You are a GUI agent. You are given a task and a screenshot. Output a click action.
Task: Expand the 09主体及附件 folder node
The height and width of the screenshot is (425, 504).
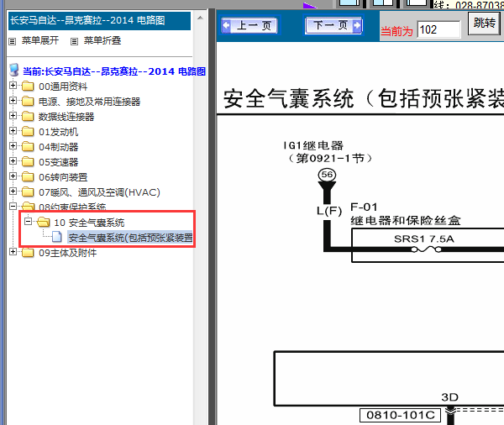[13, 252]
